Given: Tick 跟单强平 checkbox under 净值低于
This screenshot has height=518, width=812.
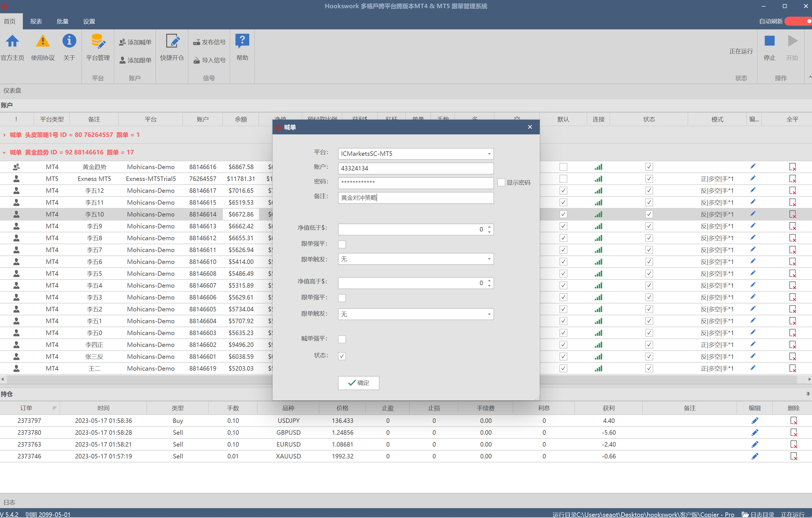Looking at the screenshot, I should [x=342, y=244].
